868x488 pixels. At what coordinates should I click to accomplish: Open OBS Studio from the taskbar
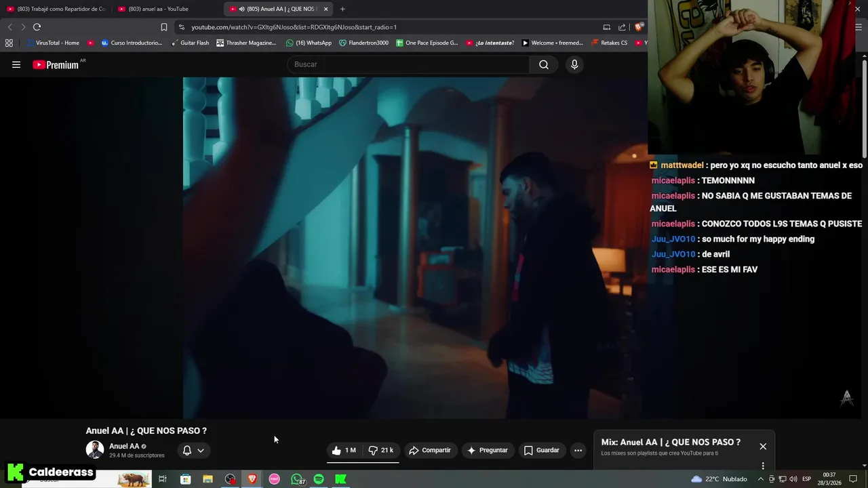tap(231, 479)
